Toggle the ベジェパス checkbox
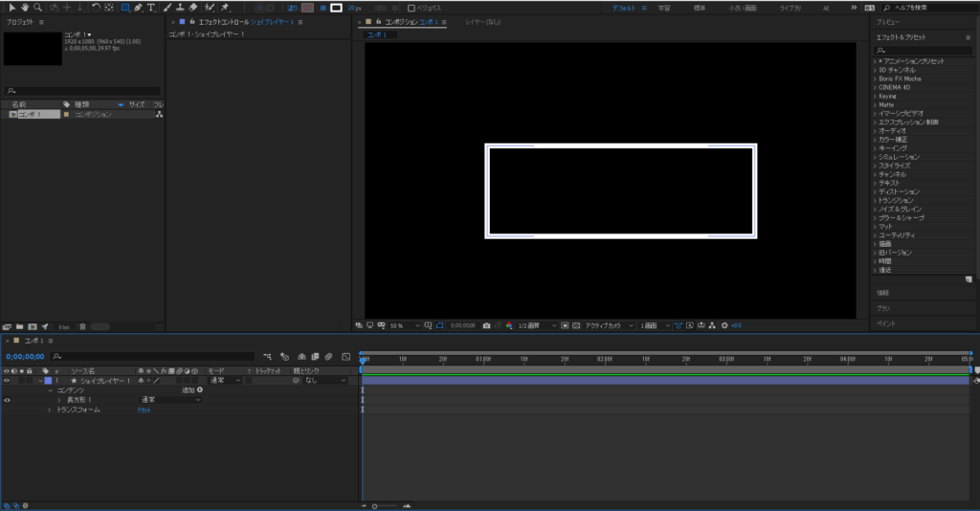This screenshot has height=511, width=980. [412, 8]
